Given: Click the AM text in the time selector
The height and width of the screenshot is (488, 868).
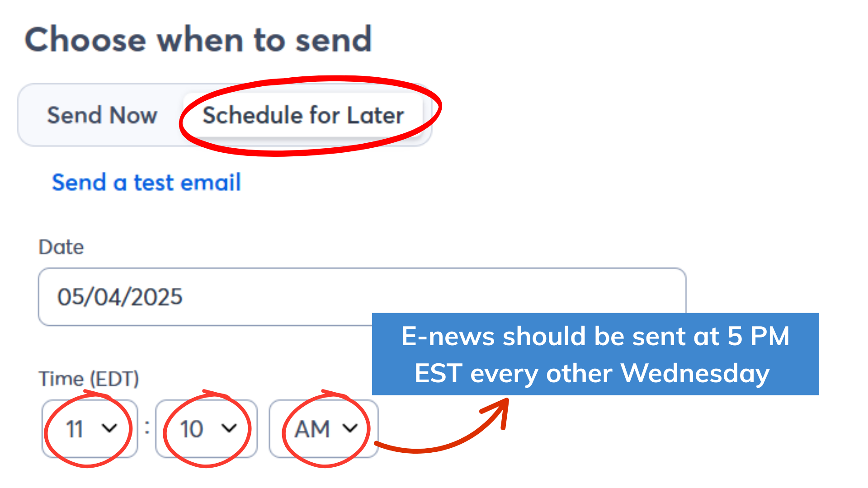Looking at the screenshot, I should (x=312, y=429).
